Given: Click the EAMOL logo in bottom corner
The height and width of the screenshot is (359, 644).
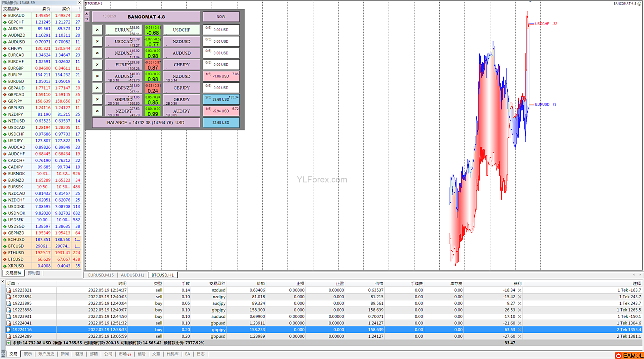Looking at the screenshot, I should pos(629,356).
